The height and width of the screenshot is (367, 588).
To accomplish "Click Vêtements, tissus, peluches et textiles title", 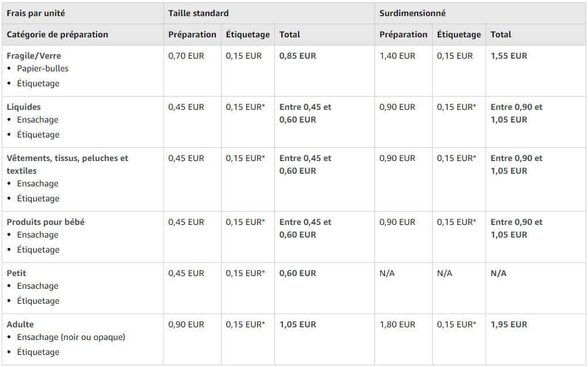I will pos(67,165).
